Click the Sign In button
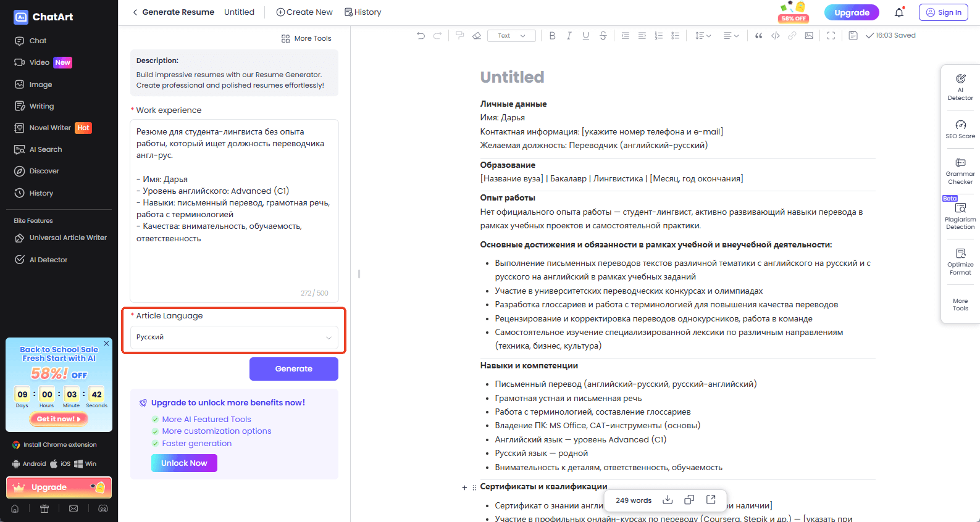Screen dimensions: 980x522 coord(944,12)
